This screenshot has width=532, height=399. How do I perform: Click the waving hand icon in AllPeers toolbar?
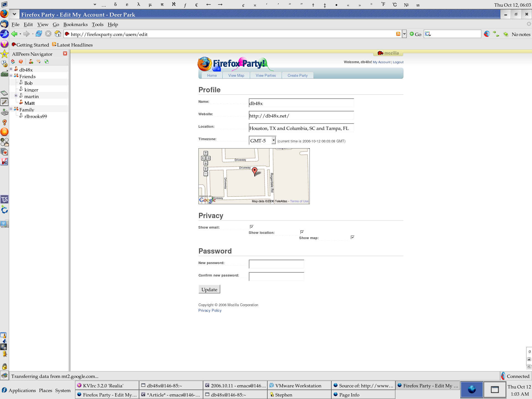click(x=39, y=62)
